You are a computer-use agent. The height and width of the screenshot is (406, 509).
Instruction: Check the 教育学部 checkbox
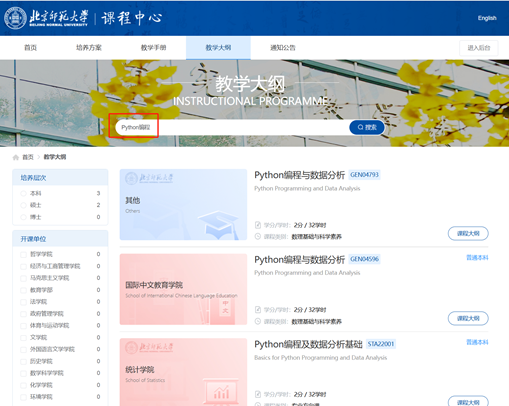pyautogui.click(x=23, y=290)
